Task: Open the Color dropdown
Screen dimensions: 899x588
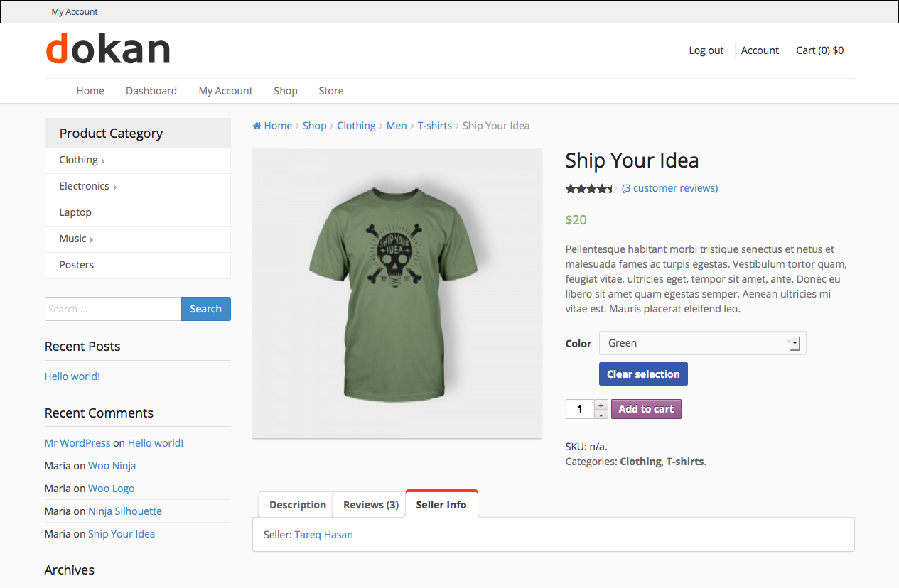Action: 702,343
